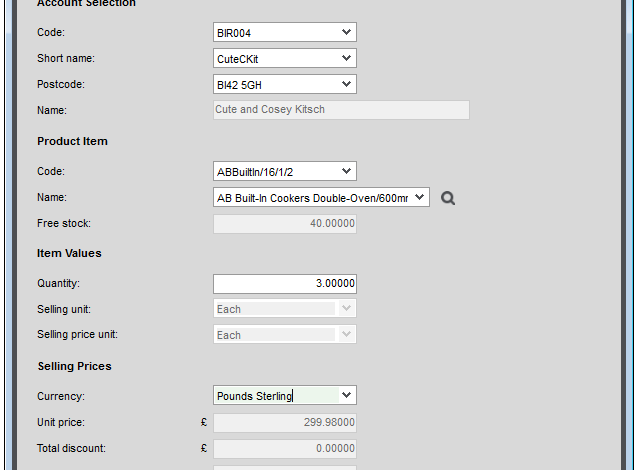Click the CuteCKit short name text
Viewport: 639px width, 470px height.
pyautogui.click(x=238, y=60)
